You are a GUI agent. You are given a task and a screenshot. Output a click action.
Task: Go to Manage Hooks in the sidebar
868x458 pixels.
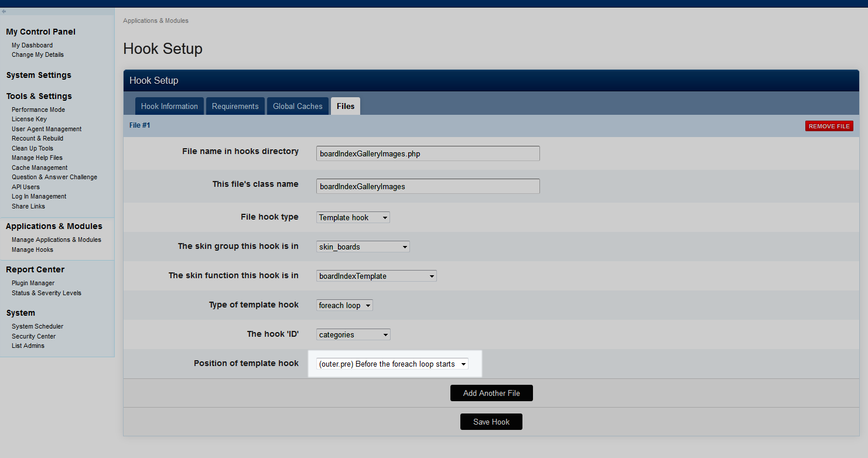pyautogui.click(x=32, y=249)
